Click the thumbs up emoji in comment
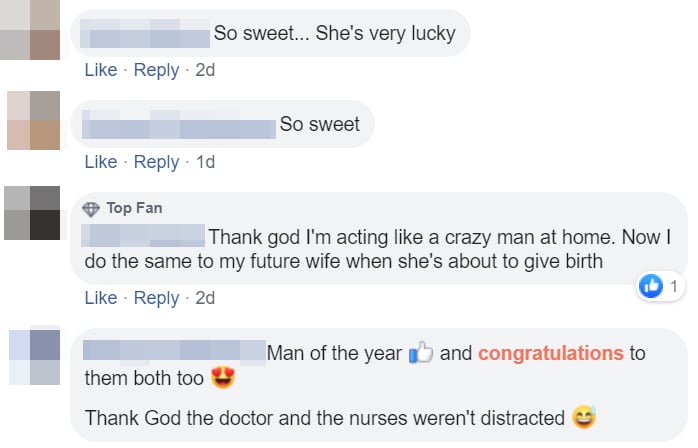The image size is (698, 448). point(421,353)
